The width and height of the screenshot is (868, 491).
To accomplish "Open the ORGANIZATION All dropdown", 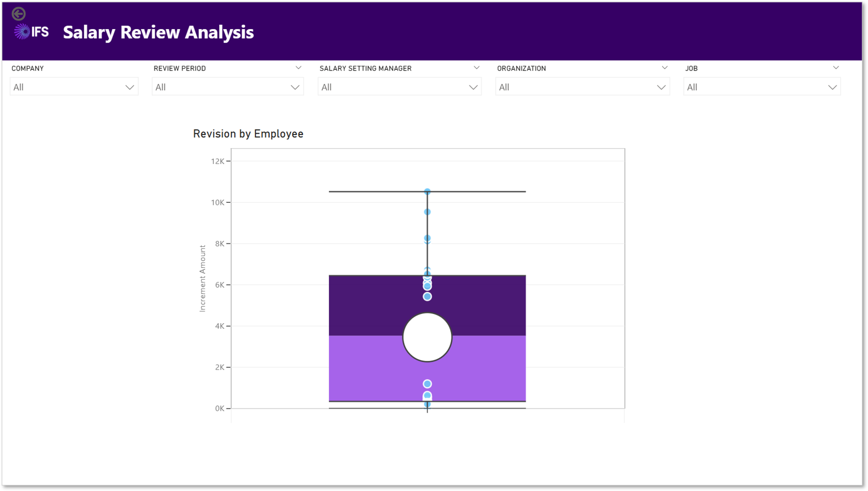I will click(583, 87).
